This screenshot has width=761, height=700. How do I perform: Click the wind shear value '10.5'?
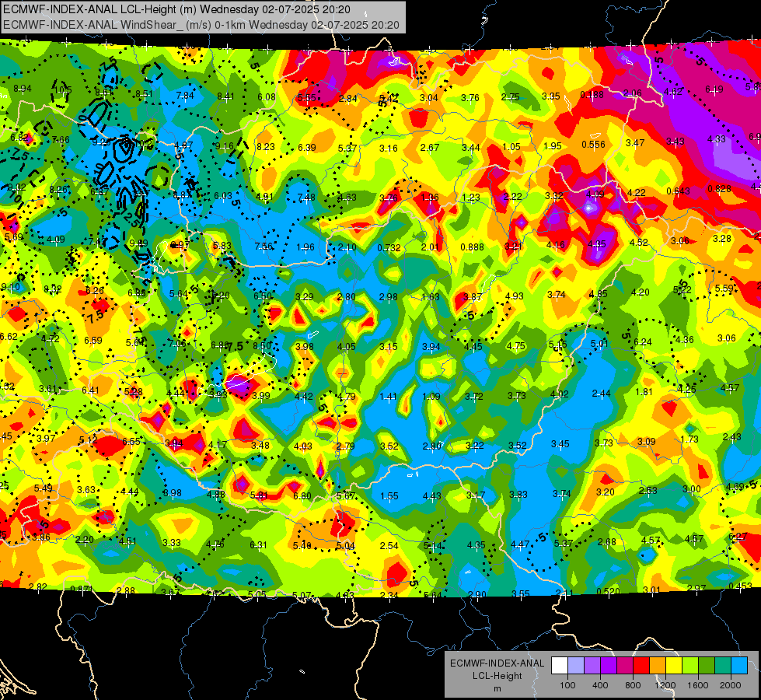tap(63, 90)
